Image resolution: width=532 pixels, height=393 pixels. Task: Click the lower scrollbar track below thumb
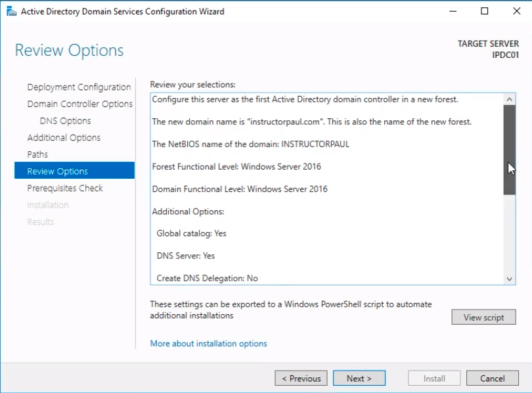509,234
